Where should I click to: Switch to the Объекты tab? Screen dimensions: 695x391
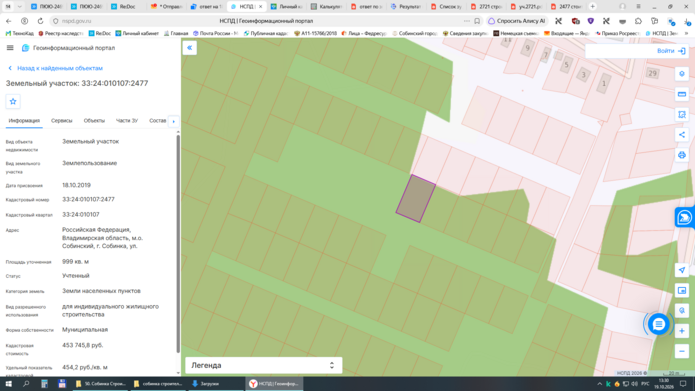pyautogui.click(x=94, y=121)
